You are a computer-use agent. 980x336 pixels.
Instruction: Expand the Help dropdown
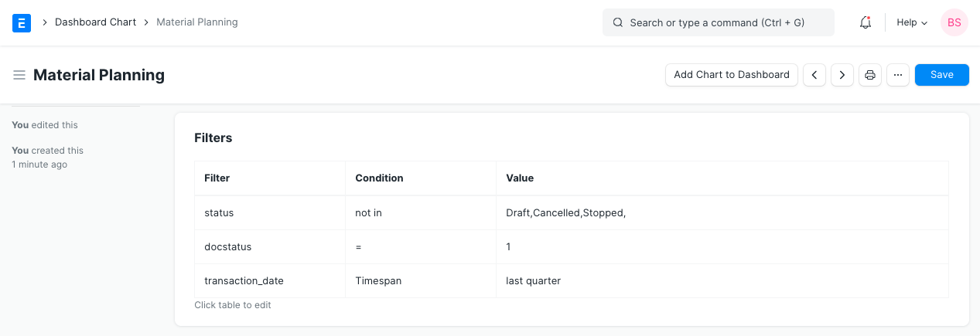(912, 23)
